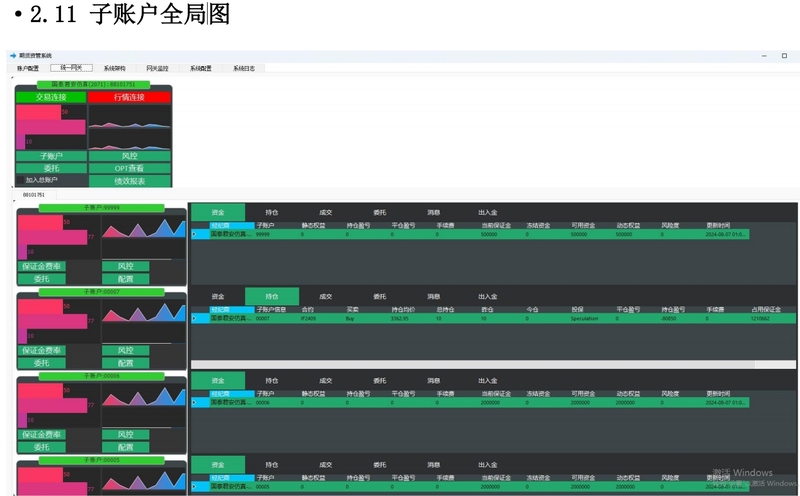Image resolution: width=800 pixels, height=496 pixels.
Task: Click the 投保 column header
Action: [x=577, y=309]
